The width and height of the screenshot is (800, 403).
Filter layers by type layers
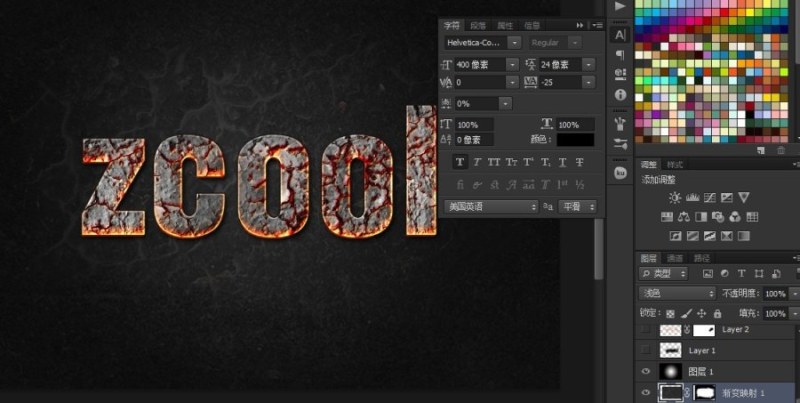[741, 273]
